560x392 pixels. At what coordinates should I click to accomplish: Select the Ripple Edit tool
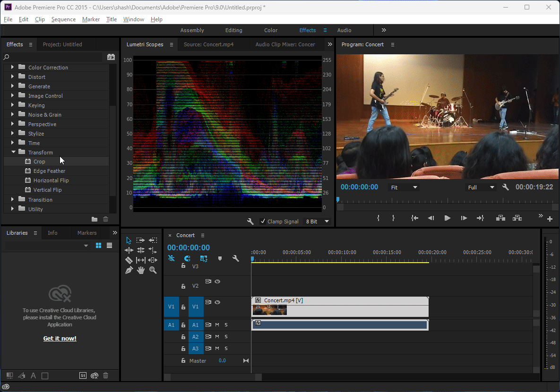point(128,250)
